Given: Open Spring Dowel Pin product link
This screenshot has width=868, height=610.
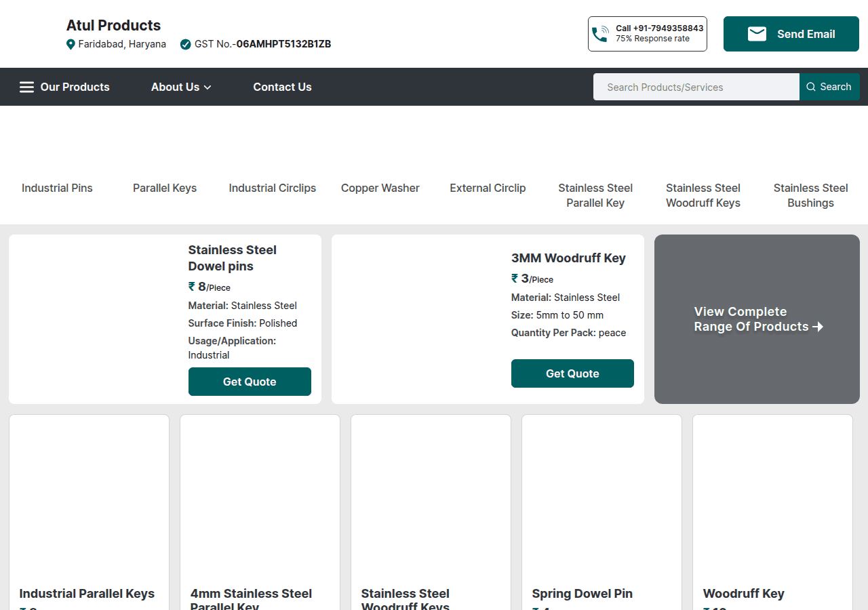Looking at the screenshot, I should pyautogui.click(x=582, y=594).
